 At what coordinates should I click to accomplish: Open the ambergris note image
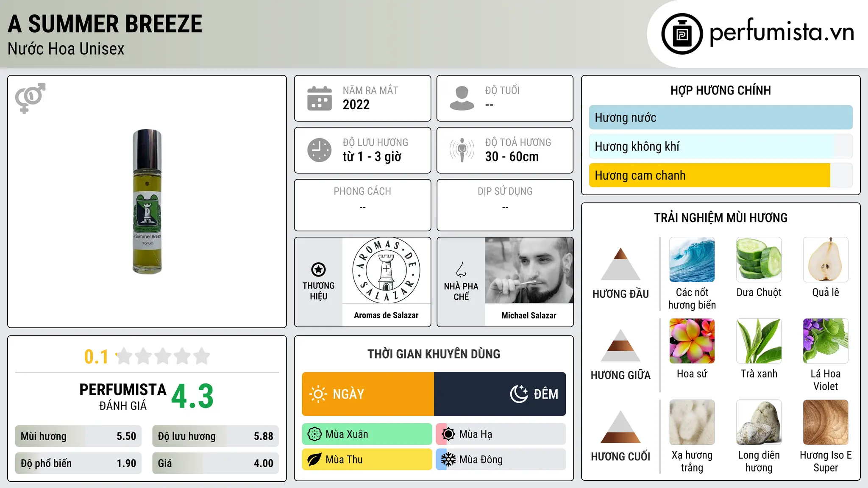(x=759, y=422)
